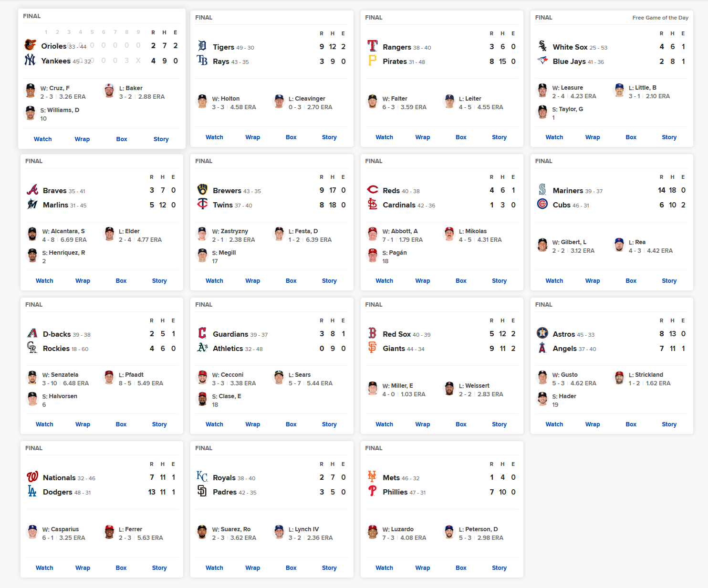Click the Tigers team logo

202,46
